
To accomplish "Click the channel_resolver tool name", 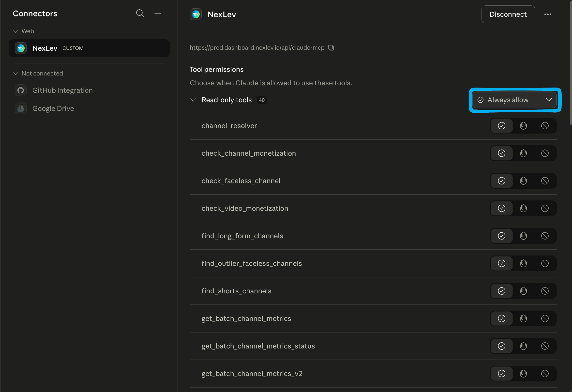I will pyautogui.click(x=229, y=126).
